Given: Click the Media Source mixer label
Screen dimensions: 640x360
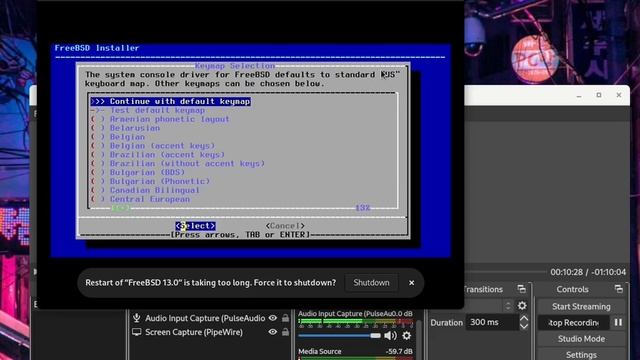Looking at the screenshot, I should point(320,351).
